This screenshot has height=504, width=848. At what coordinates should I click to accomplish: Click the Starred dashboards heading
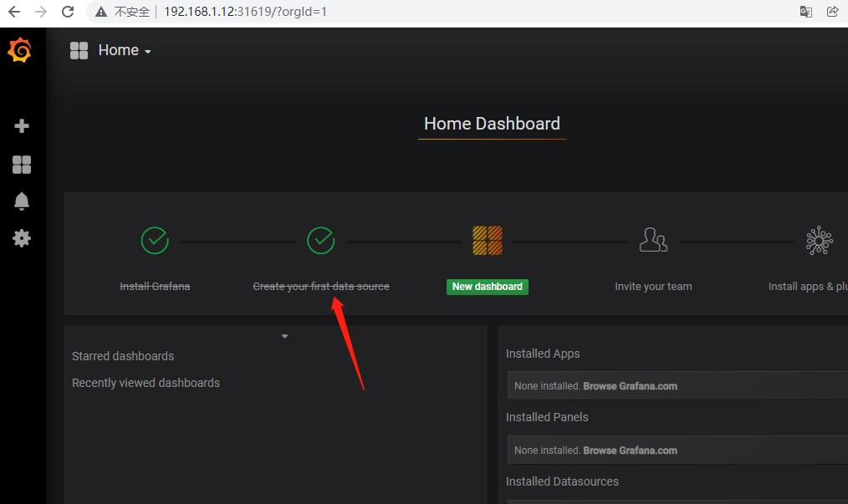pyautogui.click(x=123, y=356)
